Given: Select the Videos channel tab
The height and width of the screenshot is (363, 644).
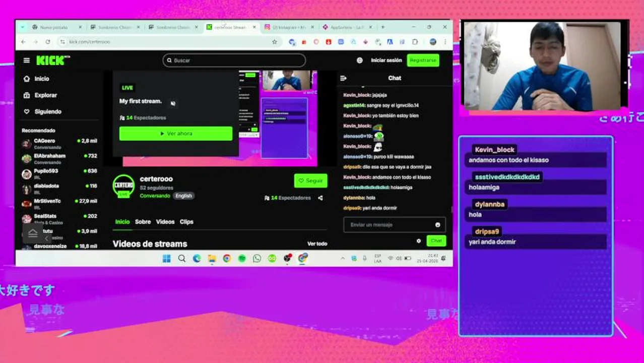Looking at the screenshot, I should click(x=165, y=222).
